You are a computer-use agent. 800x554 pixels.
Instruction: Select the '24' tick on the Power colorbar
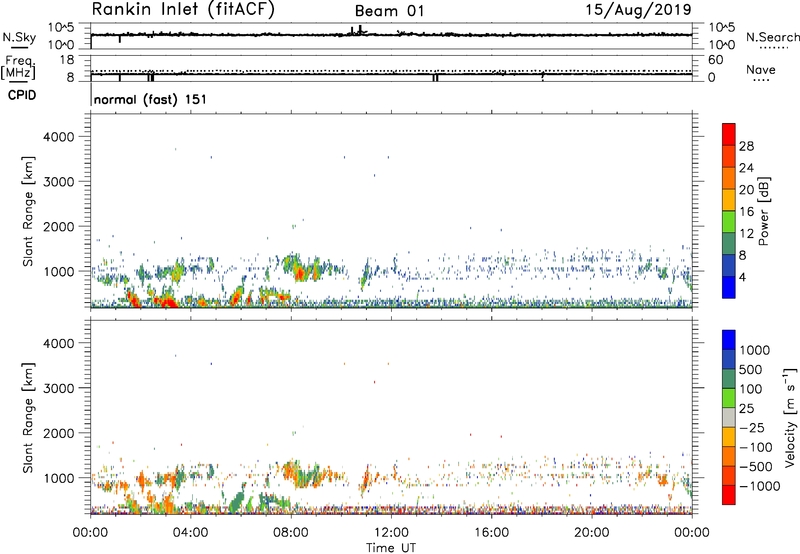pyautogui.click(x=746, y=168)
